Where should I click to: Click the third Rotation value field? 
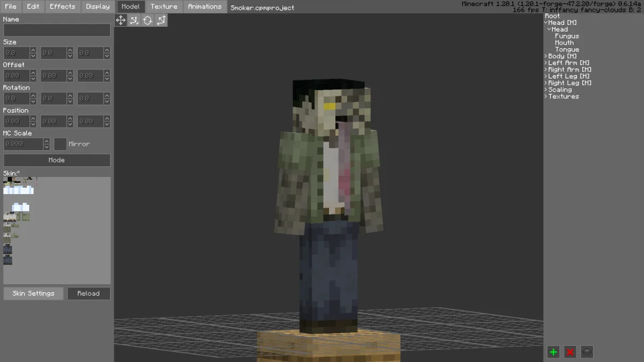[x=91, y=99]
